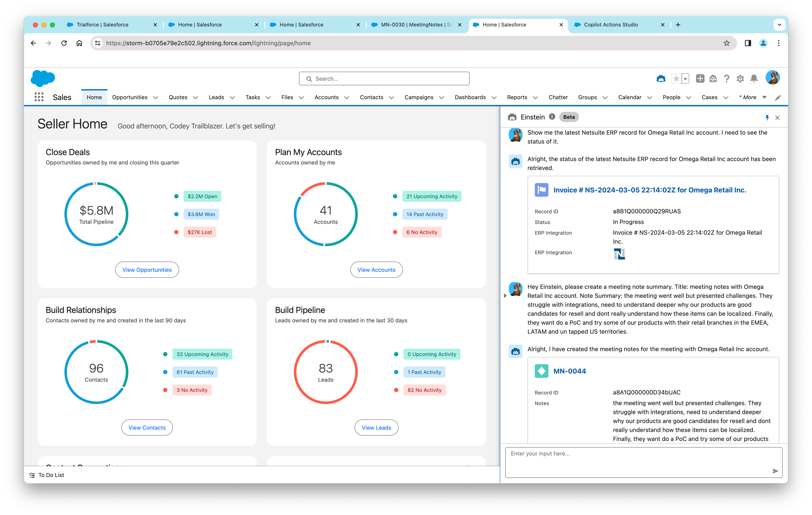Open the Notifications bell
Image resolution: width=812 pixels, height=515 pixels.
(x=754, y=79)
